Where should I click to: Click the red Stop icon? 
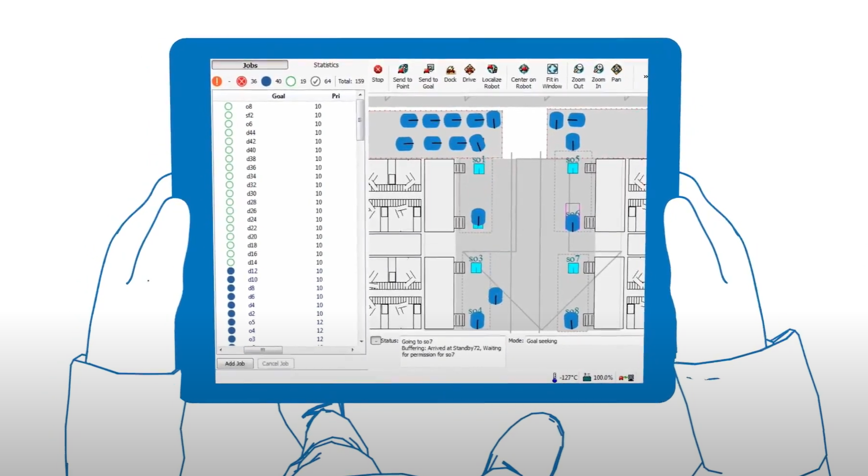click(377, 69)
